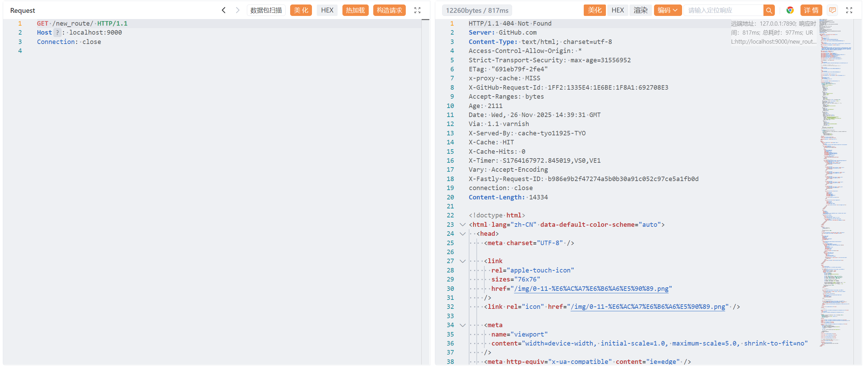Click the Strict-Transport-Security header line
The height and width of the screenshot is (367, 868).
pyautogui.click(x=550, y=60)
